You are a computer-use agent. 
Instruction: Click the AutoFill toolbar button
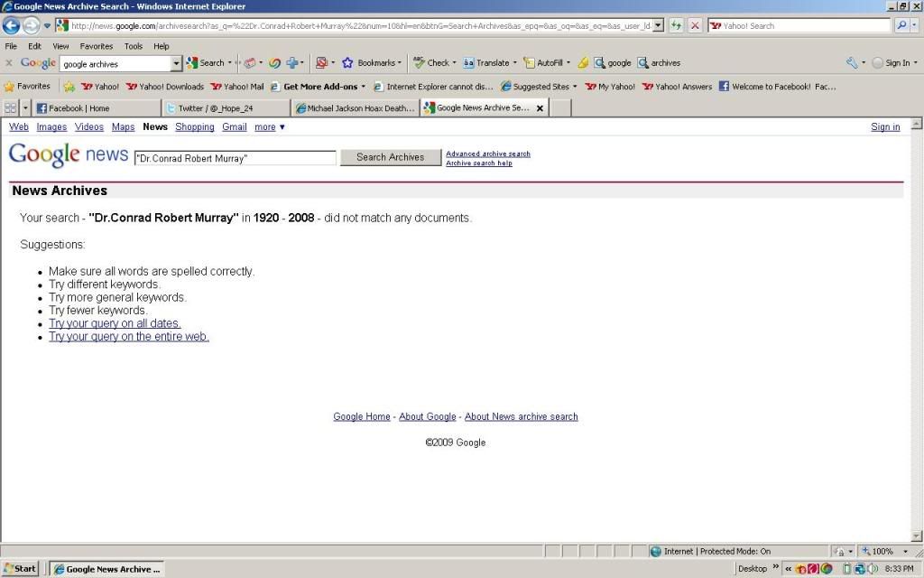(546, 62)
